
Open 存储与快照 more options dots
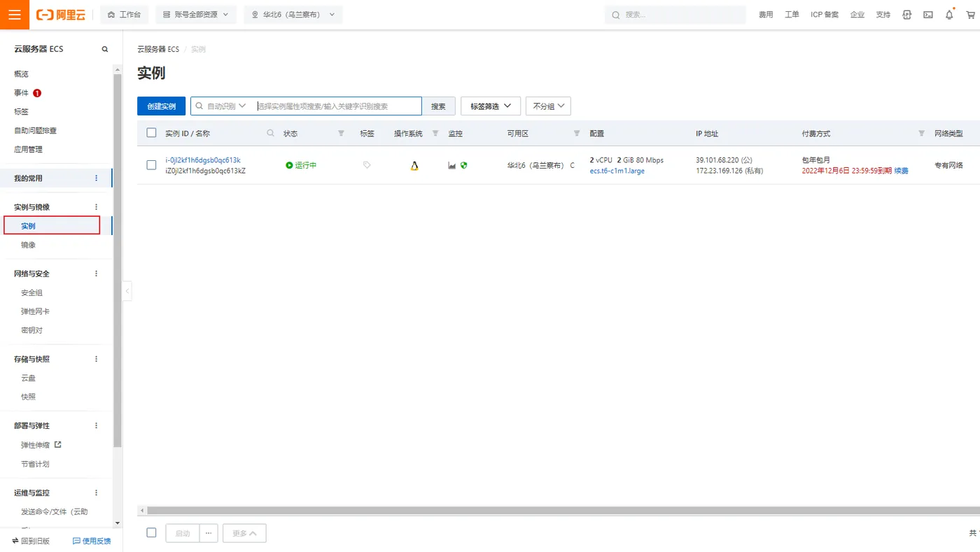coord(97,359)
